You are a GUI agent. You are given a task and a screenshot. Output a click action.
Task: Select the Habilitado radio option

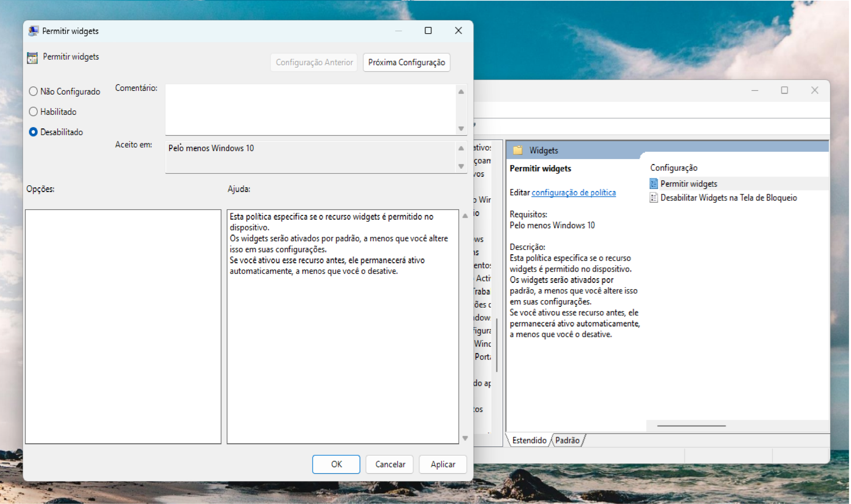(53, 112)
